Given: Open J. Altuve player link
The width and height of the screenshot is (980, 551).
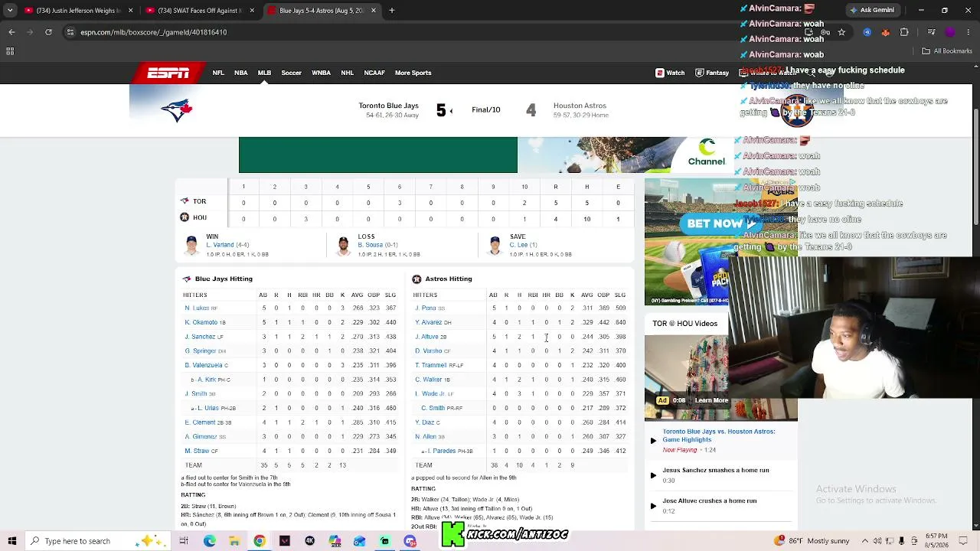Looking at the screenshot, I should 426,337.
